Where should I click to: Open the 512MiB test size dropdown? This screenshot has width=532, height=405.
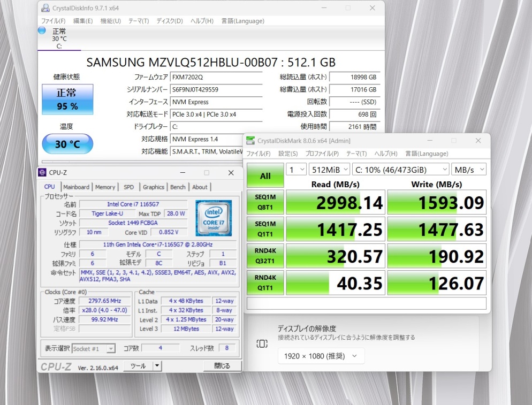pos(330,170)
